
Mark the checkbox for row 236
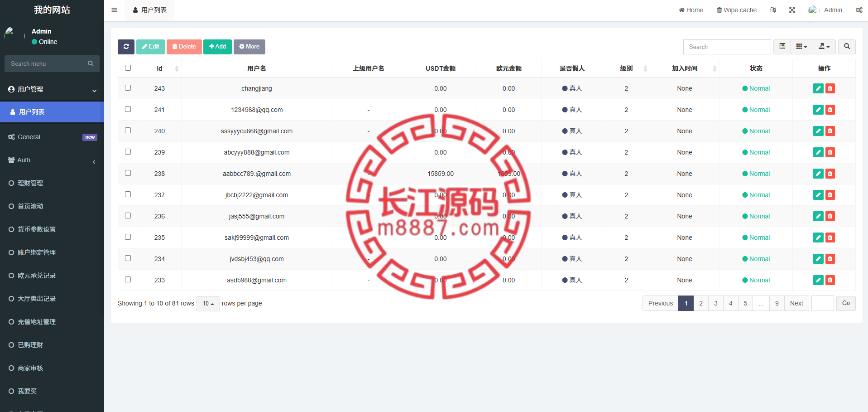coord(128,216)
